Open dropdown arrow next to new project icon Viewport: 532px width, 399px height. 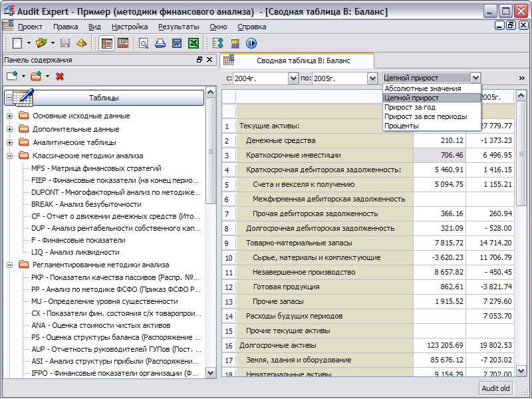point(29,43)
